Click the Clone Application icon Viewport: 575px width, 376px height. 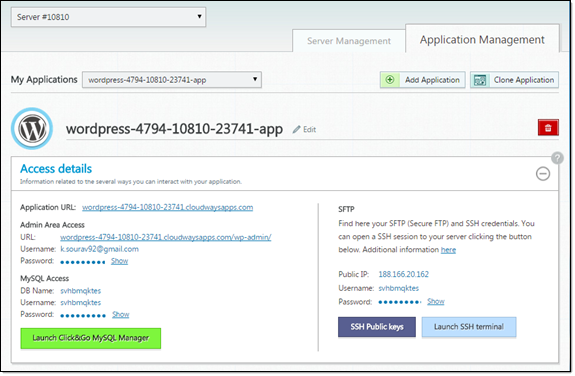click(480, 80)
